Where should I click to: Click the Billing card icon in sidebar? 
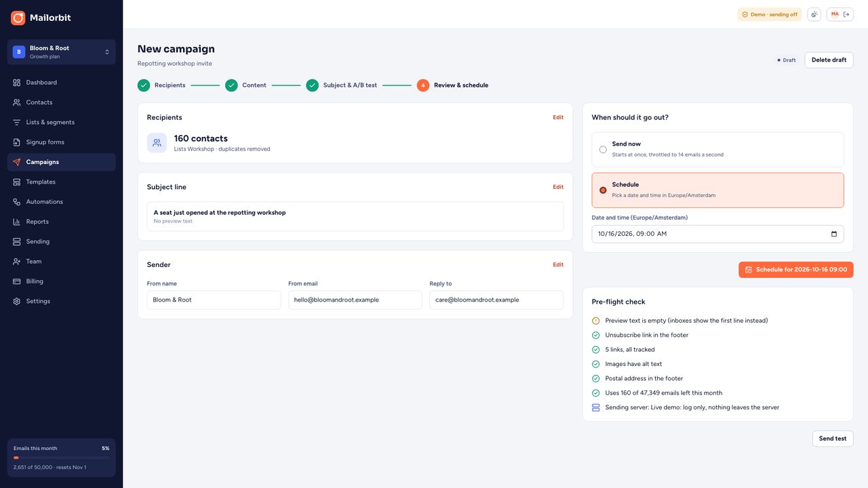point(17,281)
